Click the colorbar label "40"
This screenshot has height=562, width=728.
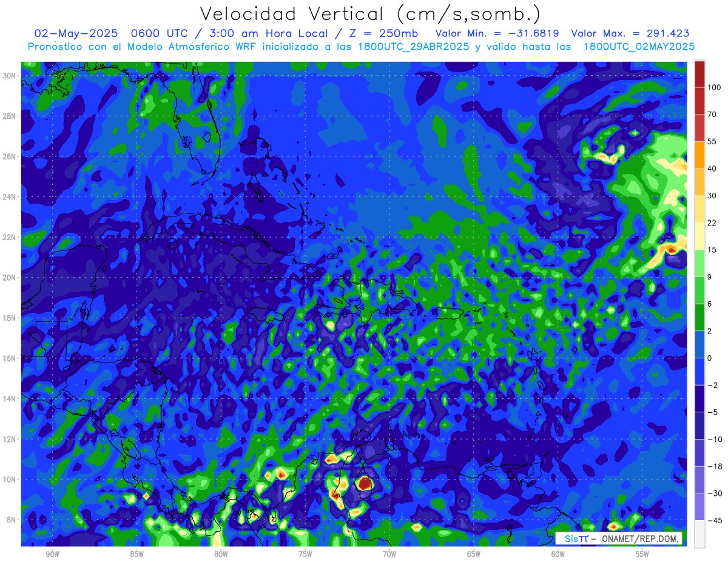(x=712, y=169)
